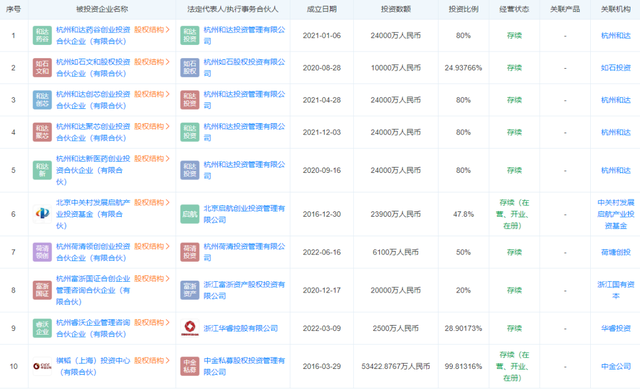Open 股权结构 for 杭州和达创芯创业投资
The height and width of the screenshot is (389, 640).
click(152, 94)
